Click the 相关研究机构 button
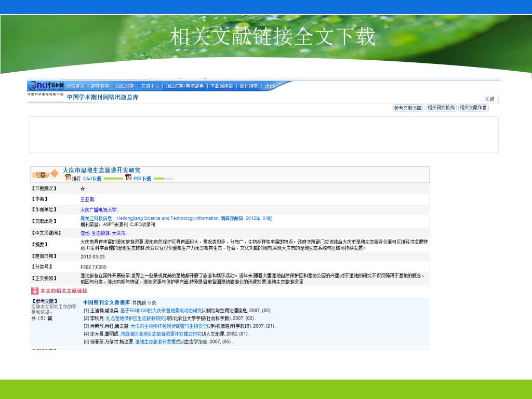 coord(441,108)
